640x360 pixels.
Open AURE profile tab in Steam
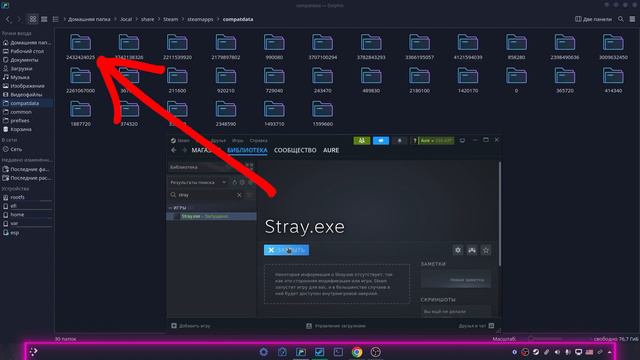331,150
